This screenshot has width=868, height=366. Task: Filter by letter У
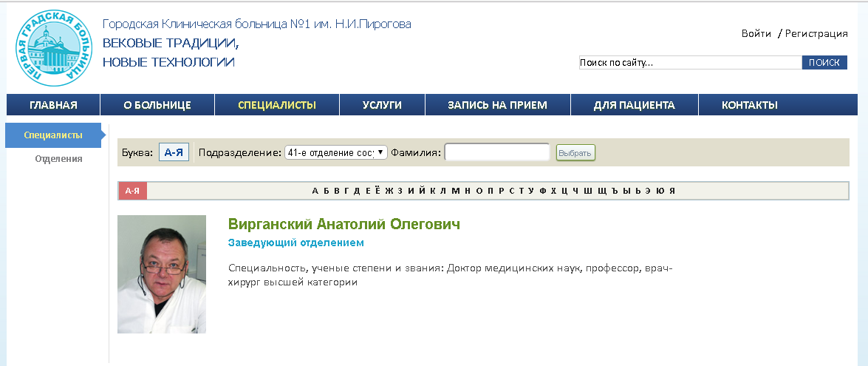pyautogui.click(x=531, y=191)
